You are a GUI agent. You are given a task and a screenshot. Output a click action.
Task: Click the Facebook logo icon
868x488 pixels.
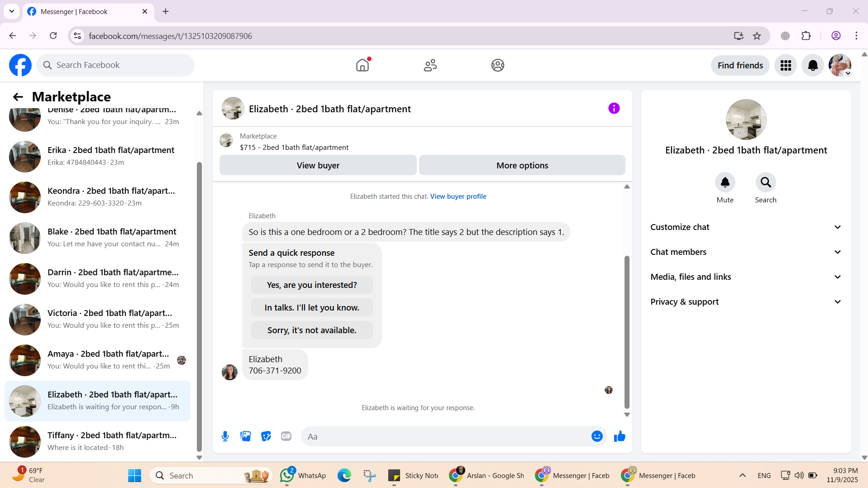(20, 65)
